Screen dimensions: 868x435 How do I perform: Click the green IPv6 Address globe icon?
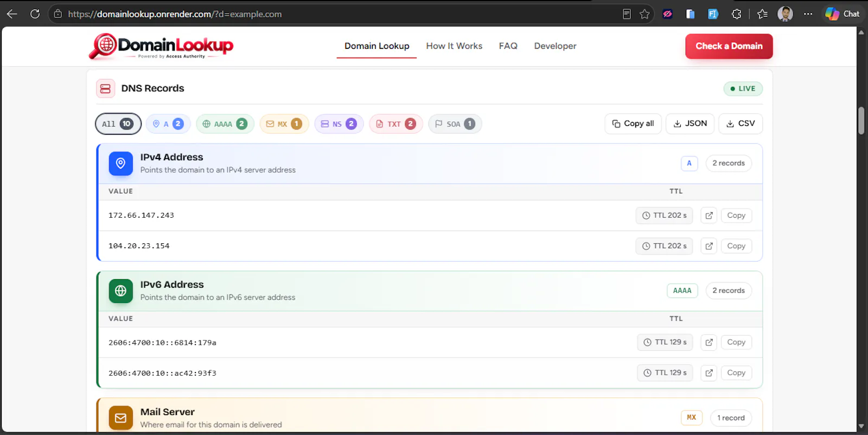120,291
